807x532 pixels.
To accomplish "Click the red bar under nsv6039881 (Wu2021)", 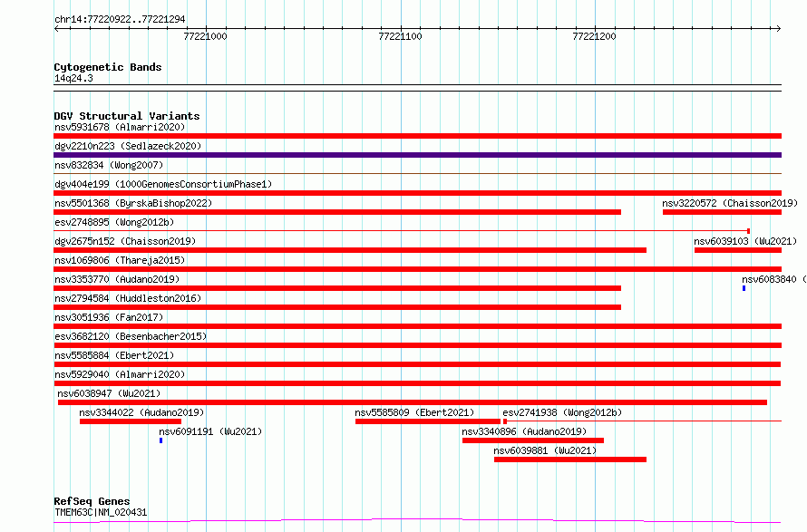I will [x=570, y=459].
